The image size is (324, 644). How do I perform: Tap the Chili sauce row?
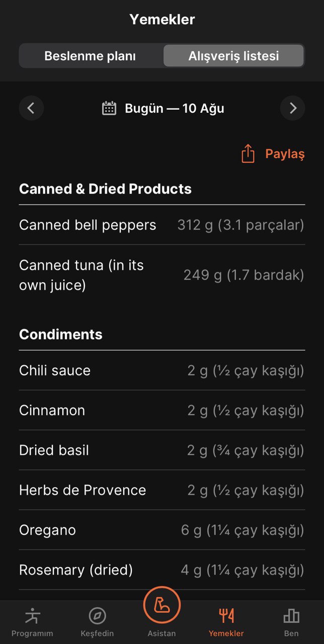[162, 370]
